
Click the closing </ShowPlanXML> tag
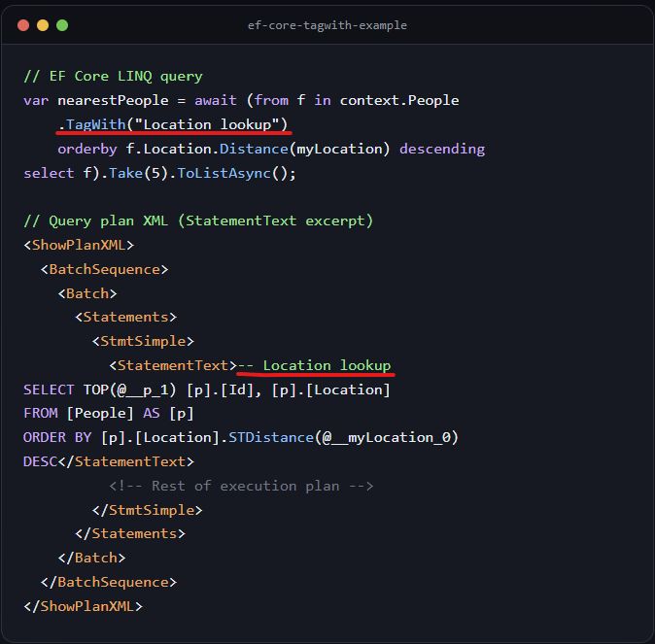[x=83, y=606]
